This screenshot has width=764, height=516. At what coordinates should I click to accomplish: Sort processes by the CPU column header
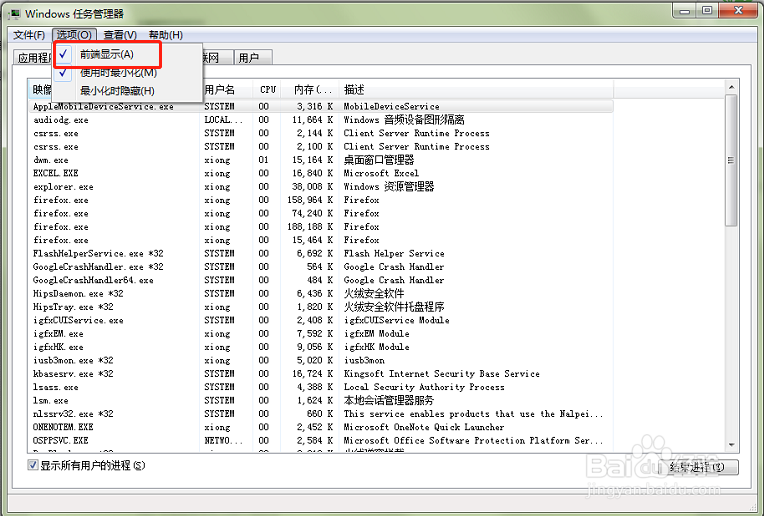(267, 90)
